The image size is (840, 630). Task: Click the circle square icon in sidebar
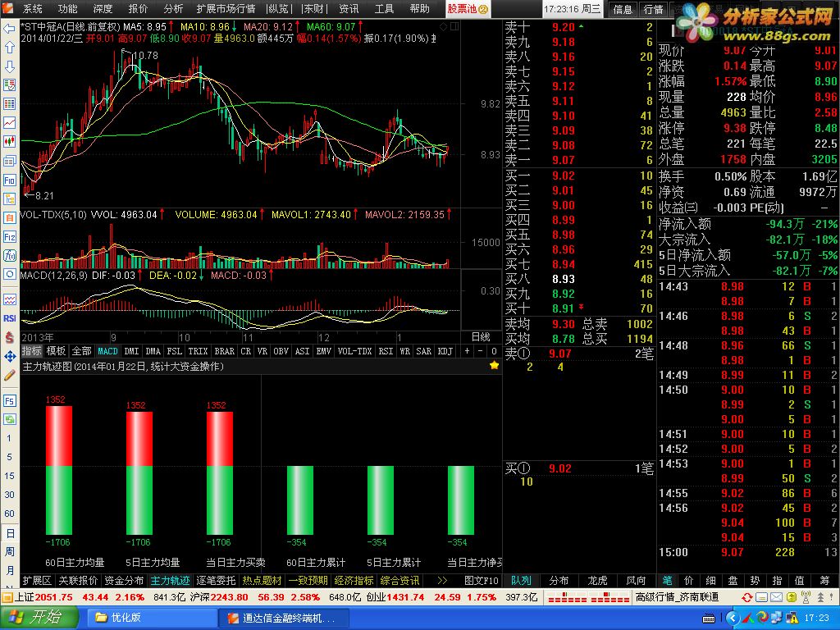[x=9, y=274]
